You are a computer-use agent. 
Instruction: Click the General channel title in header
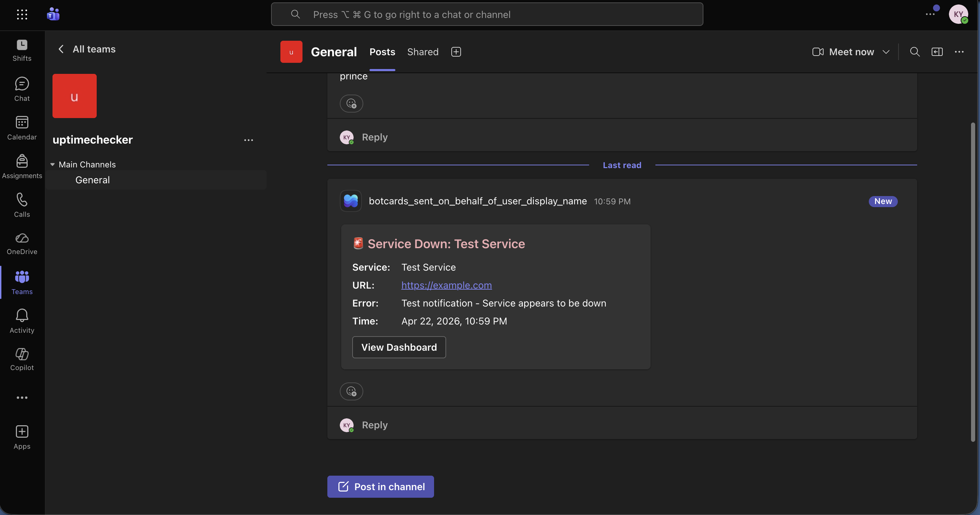pyautogui.click(x=334, y=52)
